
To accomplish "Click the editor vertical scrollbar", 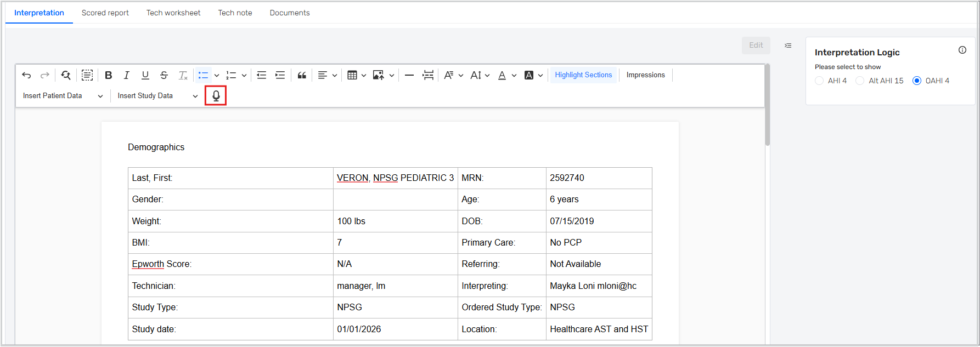I will [x=767, y=105].
